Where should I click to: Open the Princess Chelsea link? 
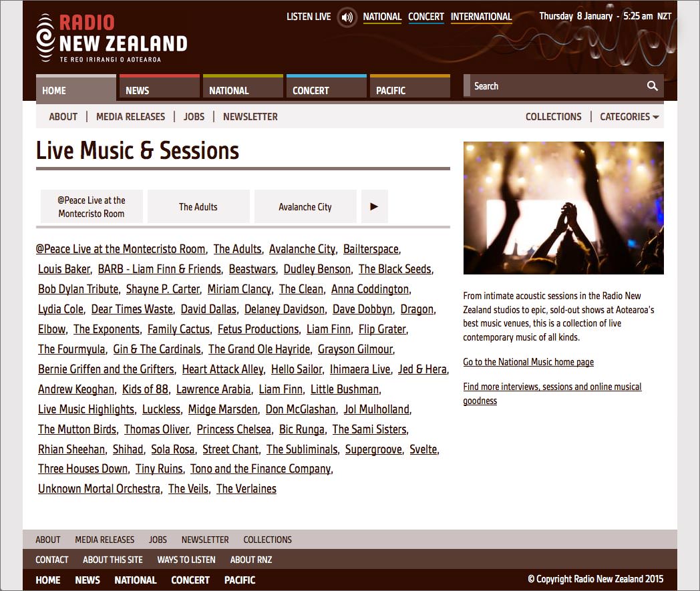click(x=234, y=429)
